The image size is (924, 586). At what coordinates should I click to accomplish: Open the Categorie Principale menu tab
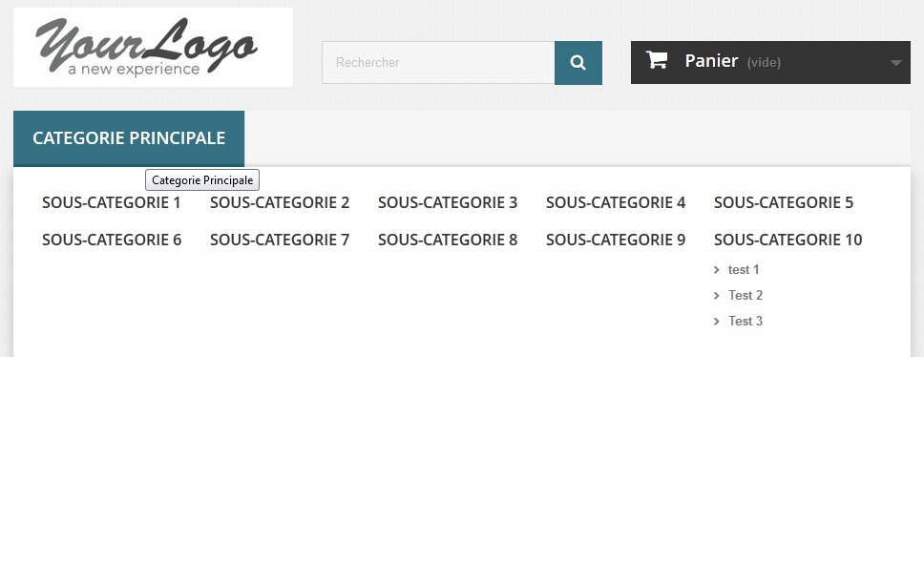[129, 138]
